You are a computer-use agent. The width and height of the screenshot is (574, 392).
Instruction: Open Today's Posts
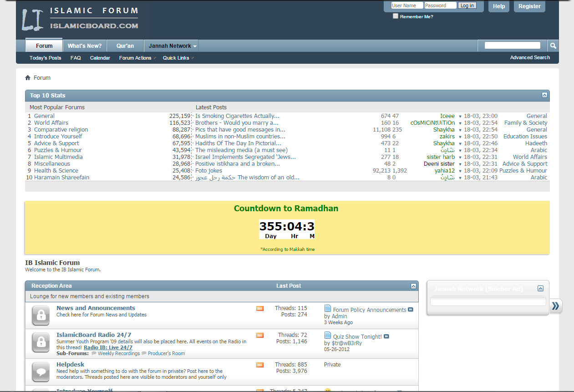coord(46,58)
